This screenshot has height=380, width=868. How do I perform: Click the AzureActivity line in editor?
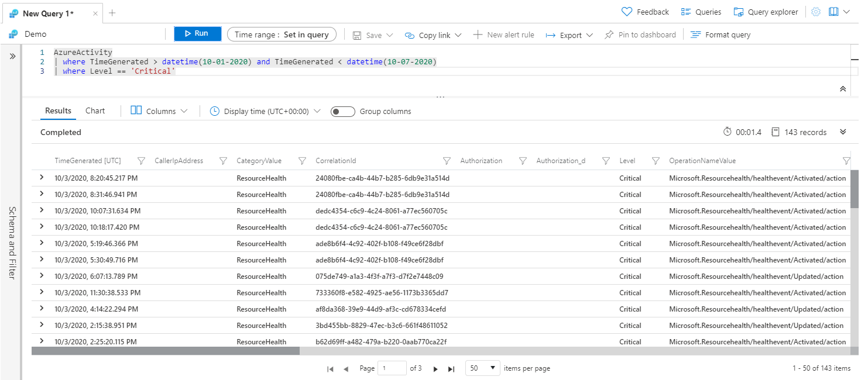[83, 52]
